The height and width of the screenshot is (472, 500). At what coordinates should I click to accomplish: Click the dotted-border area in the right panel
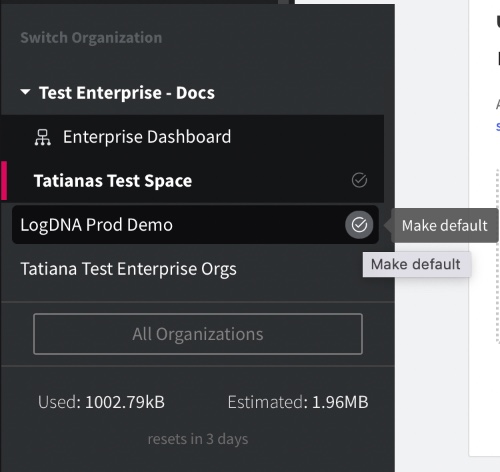pos(498,256)
